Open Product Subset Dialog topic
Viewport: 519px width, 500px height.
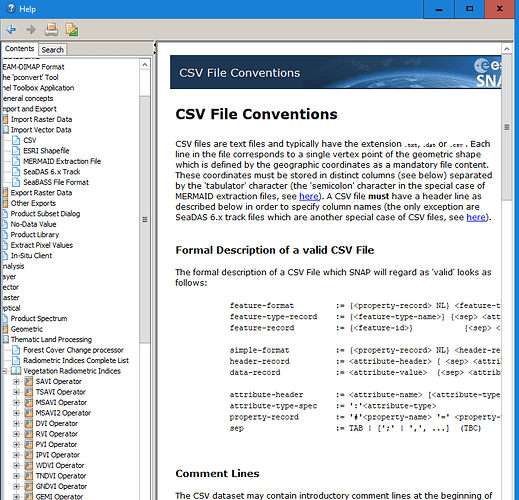point(45,214)
